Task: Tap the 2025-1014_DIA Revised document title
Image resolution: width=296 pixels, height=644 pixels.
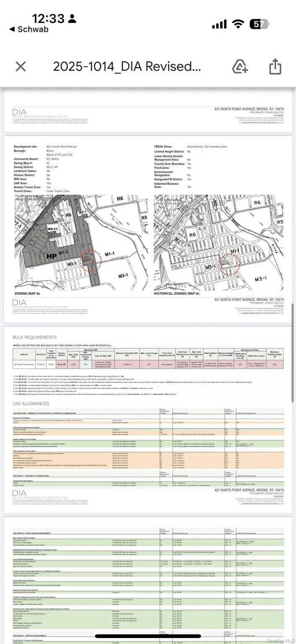Action: [x=127, y=66]
